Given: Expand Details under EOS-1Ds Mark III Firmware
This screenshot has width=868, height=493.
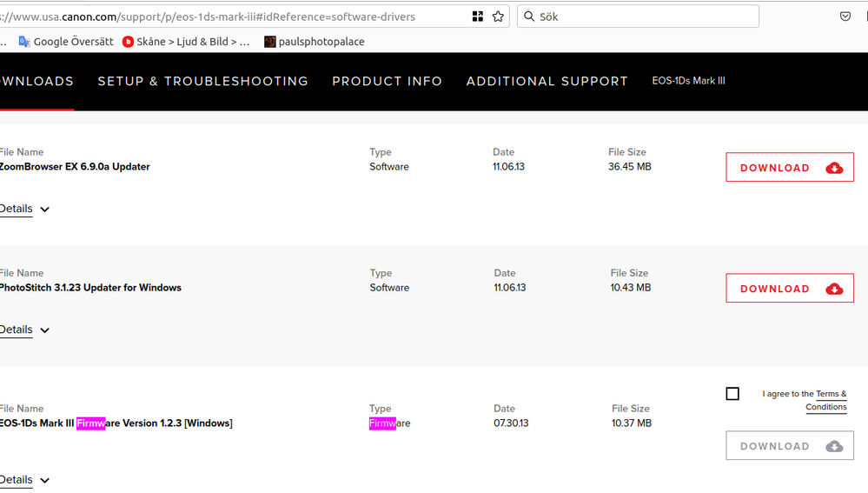Looking at the screenshot, I should (x=23, y=480).
